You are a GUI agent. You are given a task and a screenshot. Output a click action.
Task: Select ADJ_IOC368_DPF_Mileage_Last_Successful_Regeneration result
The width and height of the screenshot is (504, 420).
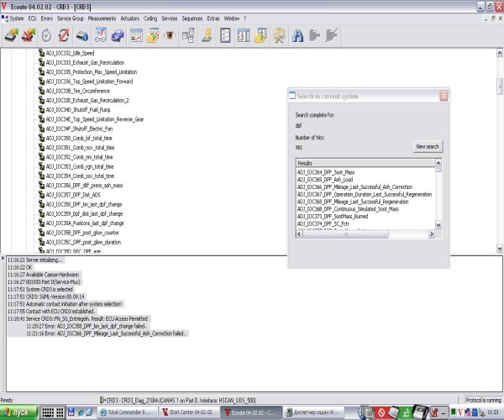pyautogui.click(x=353, y=202)
